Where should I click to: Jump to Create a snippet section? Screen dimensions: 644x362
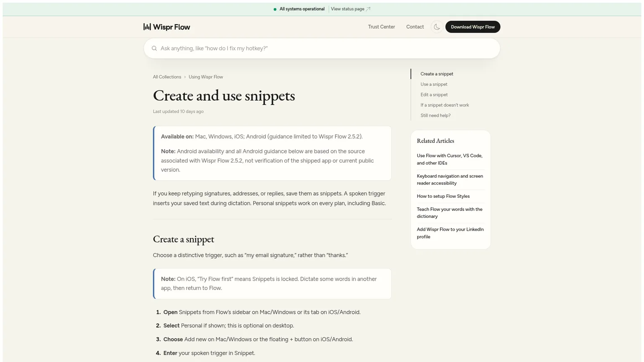pyautogui.click(x=437, y=74)
